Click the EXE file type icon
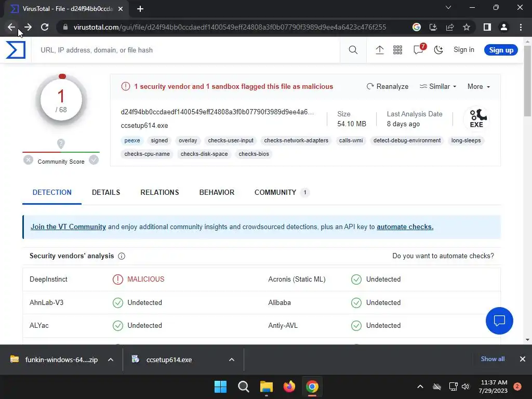532x399 pixels. pos(476,118)
